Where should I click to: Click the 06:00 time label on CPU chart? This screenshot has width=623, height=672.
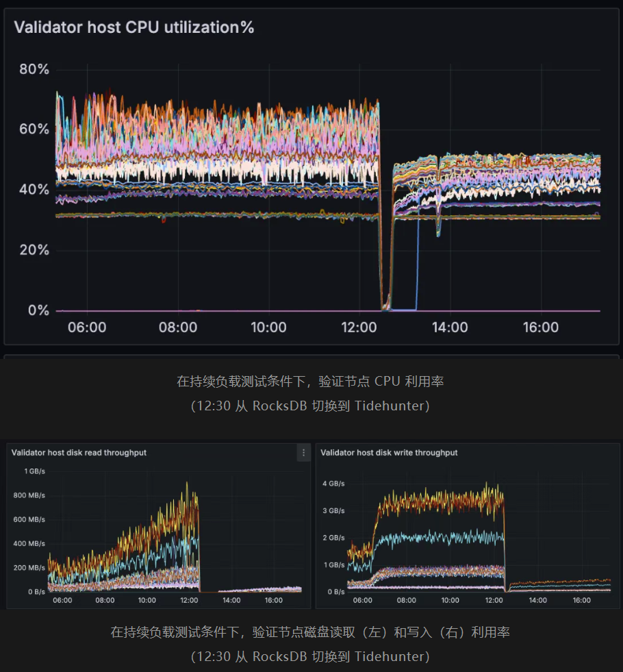pyautogui.click(x=87, y=327)
